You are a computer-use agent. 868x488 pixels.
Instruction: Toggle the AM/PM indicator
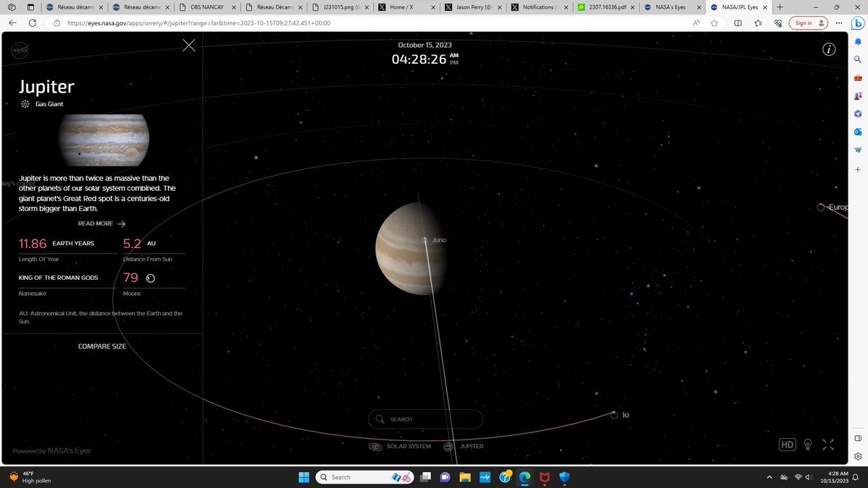click(454, 59)
